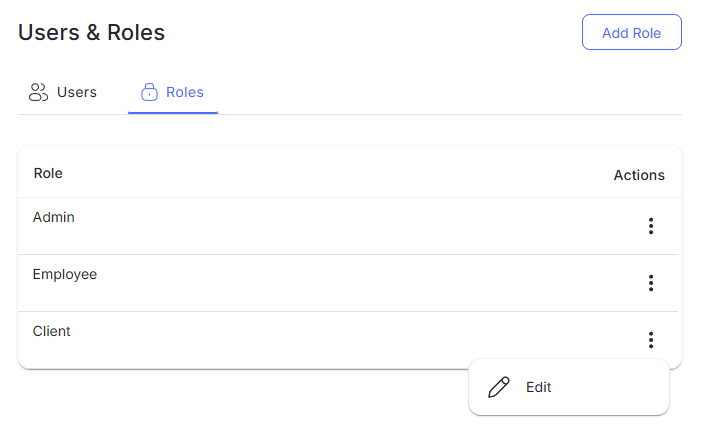Open the Employee role three-dot menu
Viewport: 705px width, 430px height.
pos(651,283)
